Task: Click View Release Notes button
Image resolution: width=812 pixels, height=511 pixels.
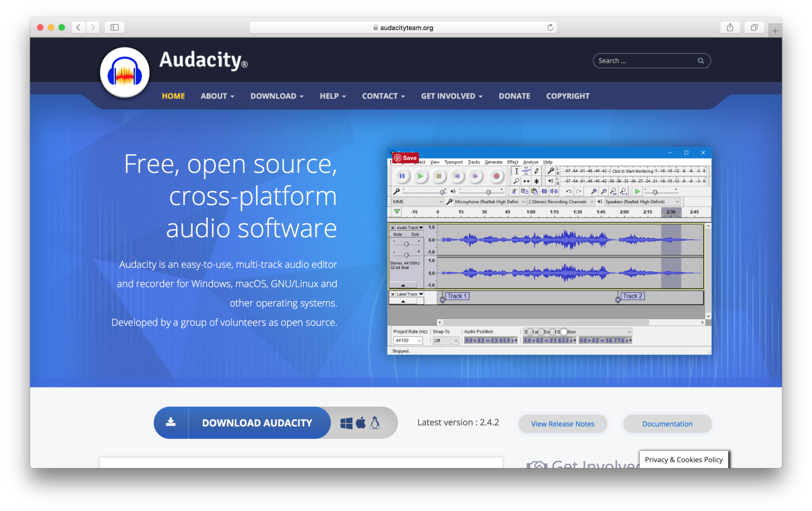Action: [x=563, y=424]
